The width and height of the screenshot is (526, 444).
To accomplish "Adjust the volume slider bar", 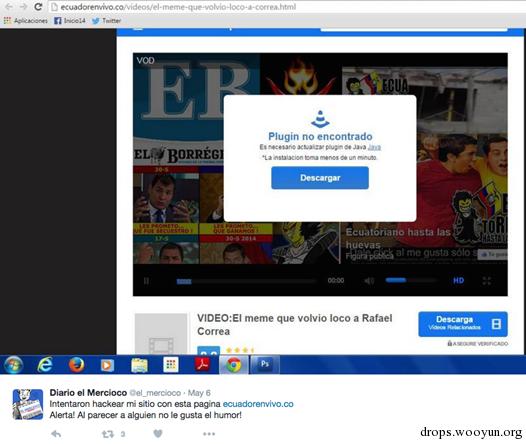I will 411,280.
